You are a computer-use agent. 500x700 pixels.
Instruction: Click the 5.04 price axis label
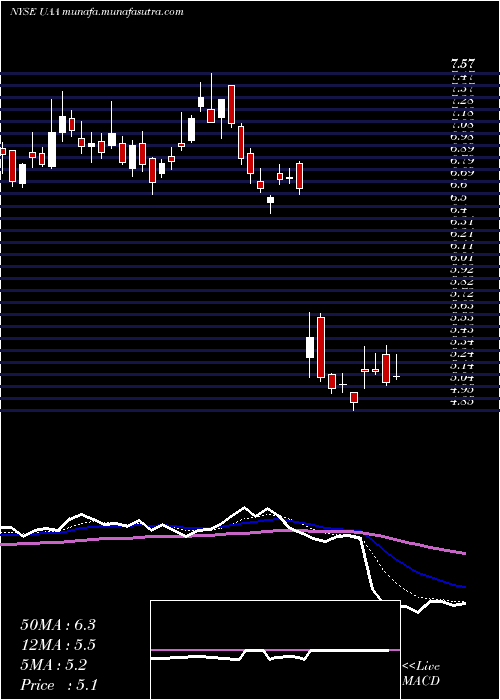pos(462,378)
